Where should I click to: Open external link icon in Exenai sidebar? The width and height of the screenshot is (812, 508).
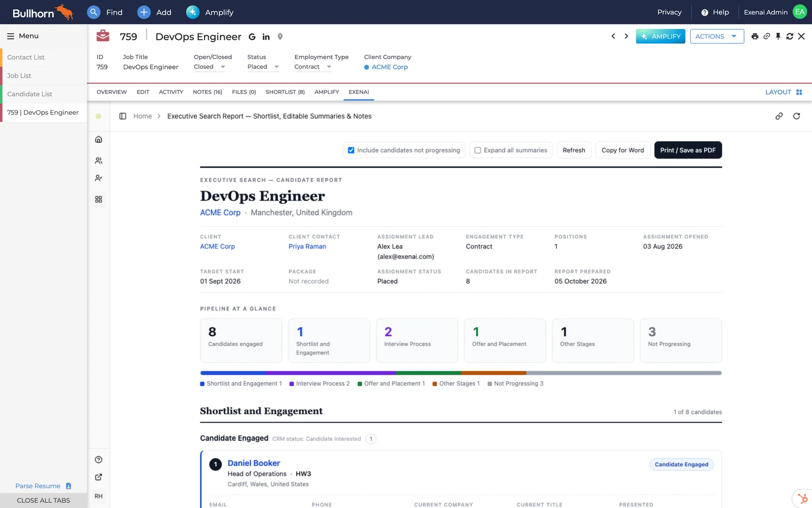point(98,477)
